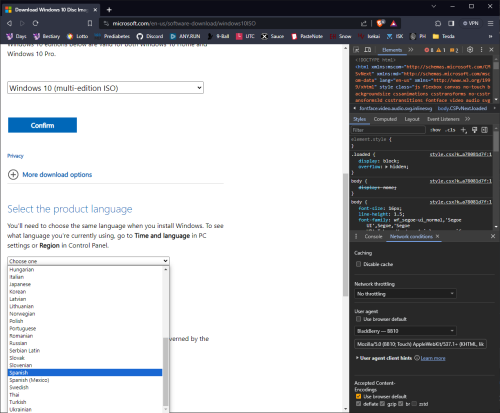Image resolution: width=500 pixels, height=413 pixels.
Task: Toggle the zstd encoding checkbox
Action: coord(414,404)
